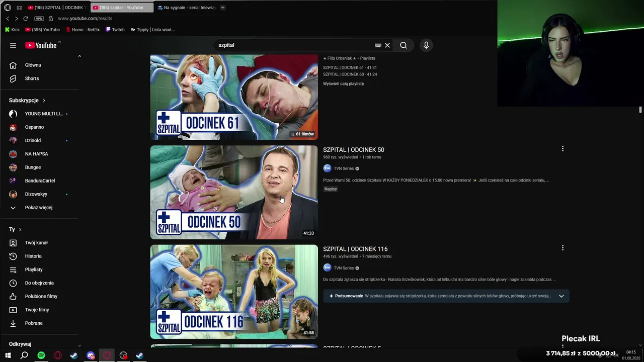Screen dimensions: 644x362
Task: Open the TVN Series channel avatar for ODCINEK 50
Action: point(327,168)
